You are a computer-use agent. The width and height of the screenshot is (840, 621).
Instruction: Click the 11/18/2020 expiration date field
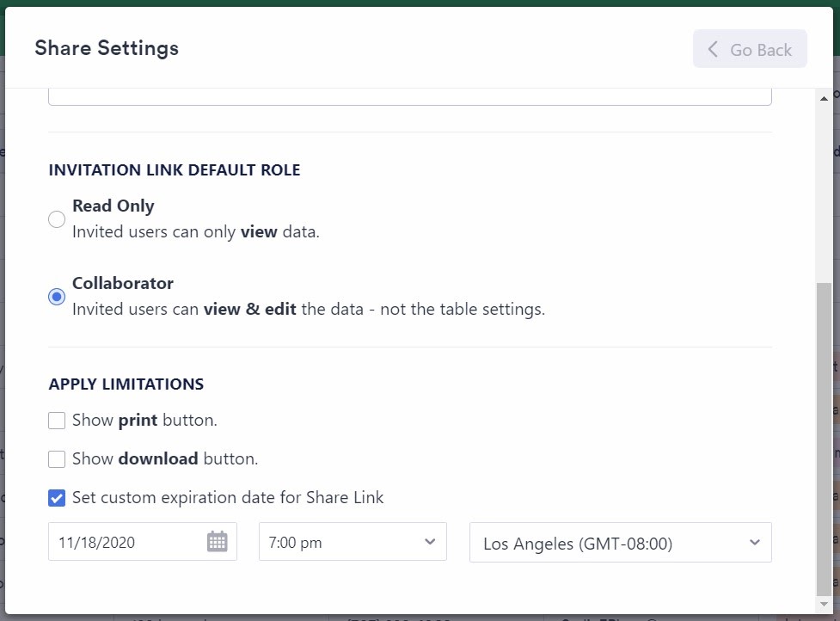[x=129, y=542]
